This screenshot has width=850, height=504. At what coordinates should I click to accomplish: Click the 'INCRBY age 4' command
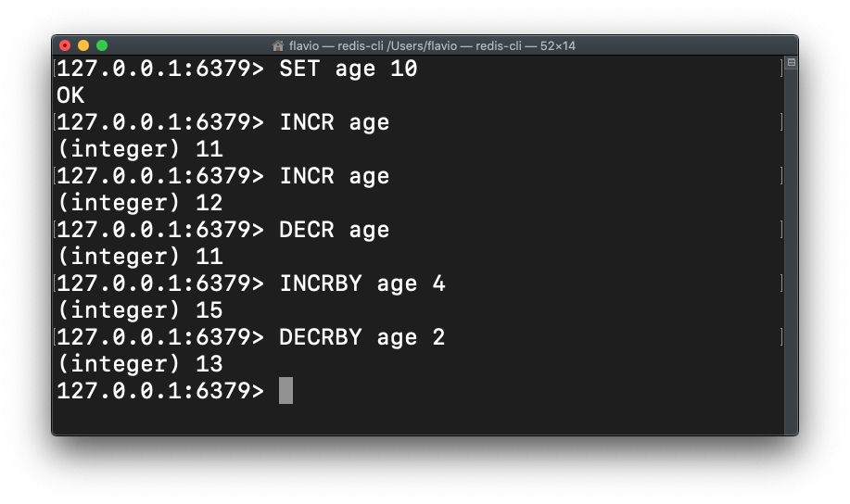(362, 283)
